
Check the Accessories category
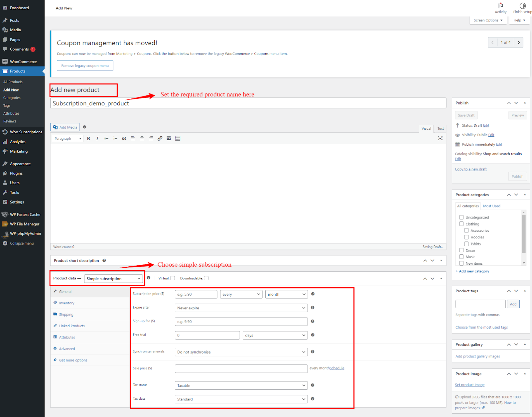(x=466, y=230)
